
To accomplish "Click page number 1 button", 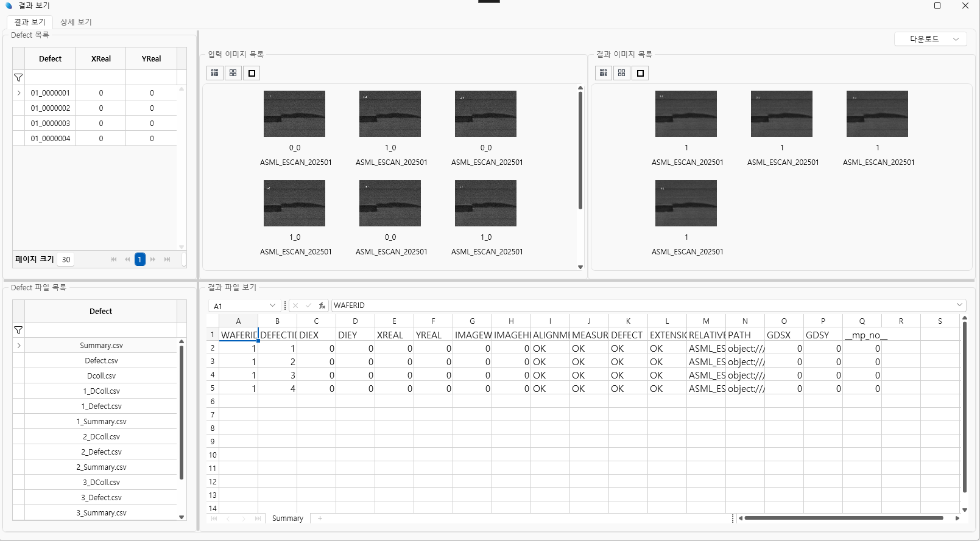I will [139, 259].
